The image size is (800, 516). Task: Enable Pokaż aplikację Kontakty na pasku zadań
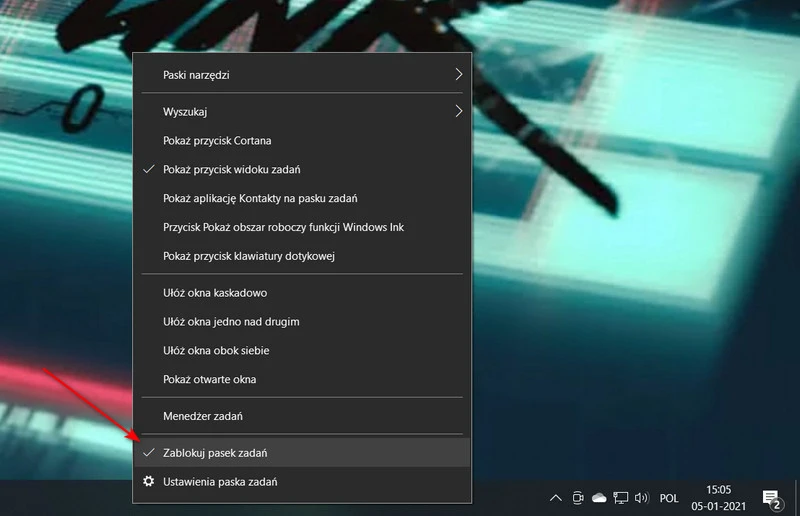[260, 199]
